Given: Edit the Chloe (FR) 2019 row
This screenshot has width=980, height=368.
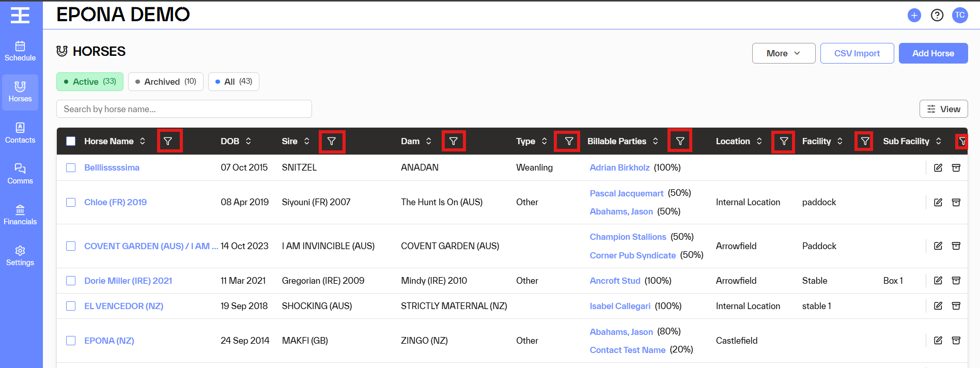Looking at the screenshot, I should pyautogui.click(x=938, y=202).
